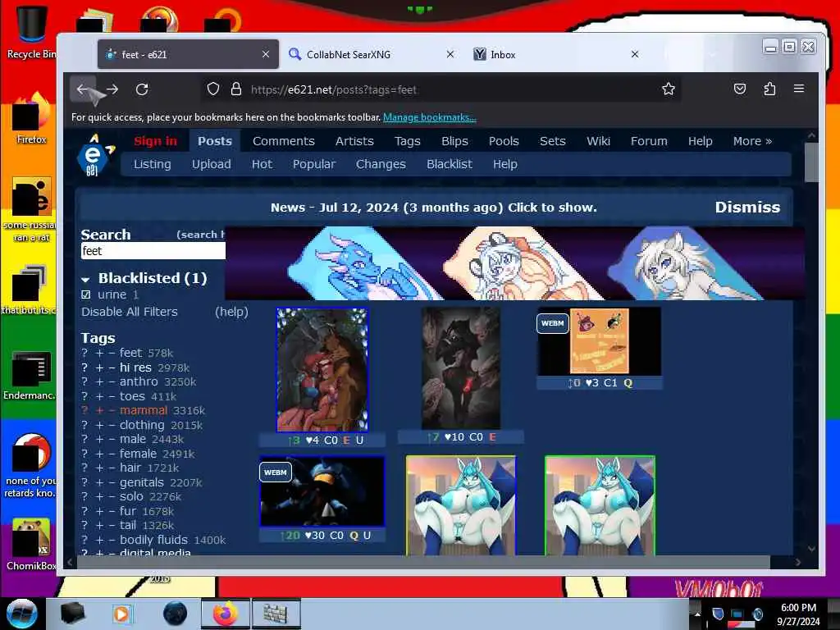840x630 pixels.
Task: Click the Firefox taskbar button
Action: 226,614
